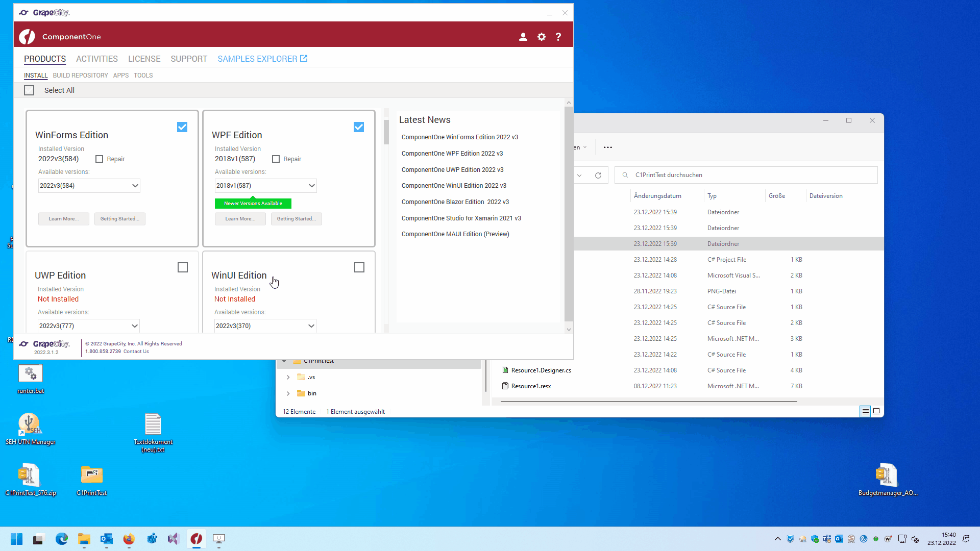Open the SUPPORT tab
The width and height of the screenshot is (980, 551).
(189, 59)
